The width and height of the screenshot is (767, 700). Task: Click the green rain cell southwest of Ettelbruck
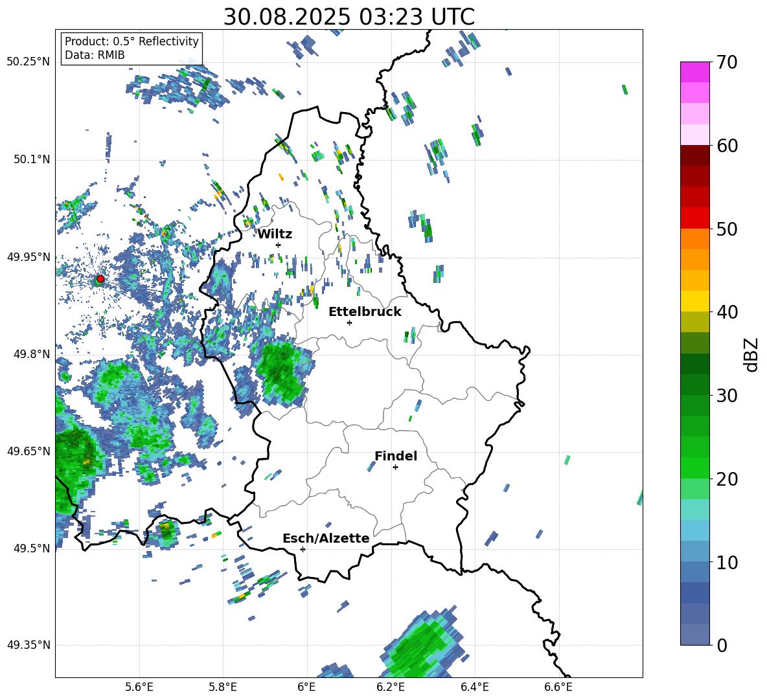coord(282,372)
